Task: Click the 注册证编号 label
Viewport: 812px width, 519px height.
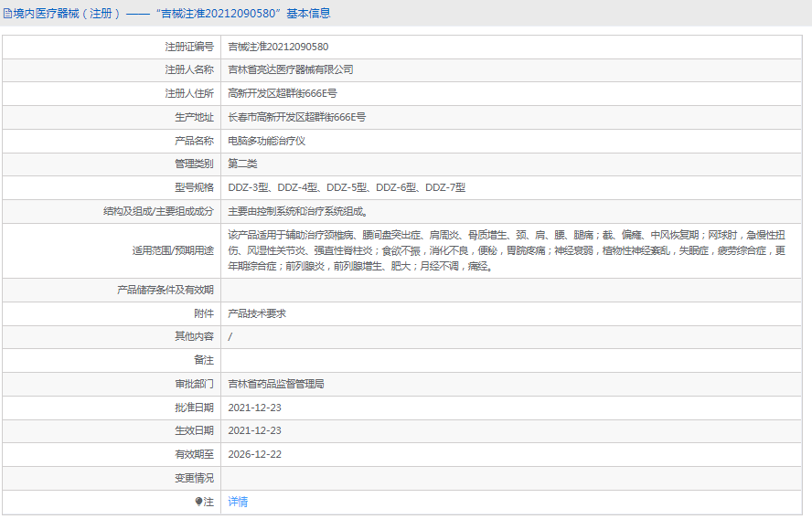Action: click(189, 47)
